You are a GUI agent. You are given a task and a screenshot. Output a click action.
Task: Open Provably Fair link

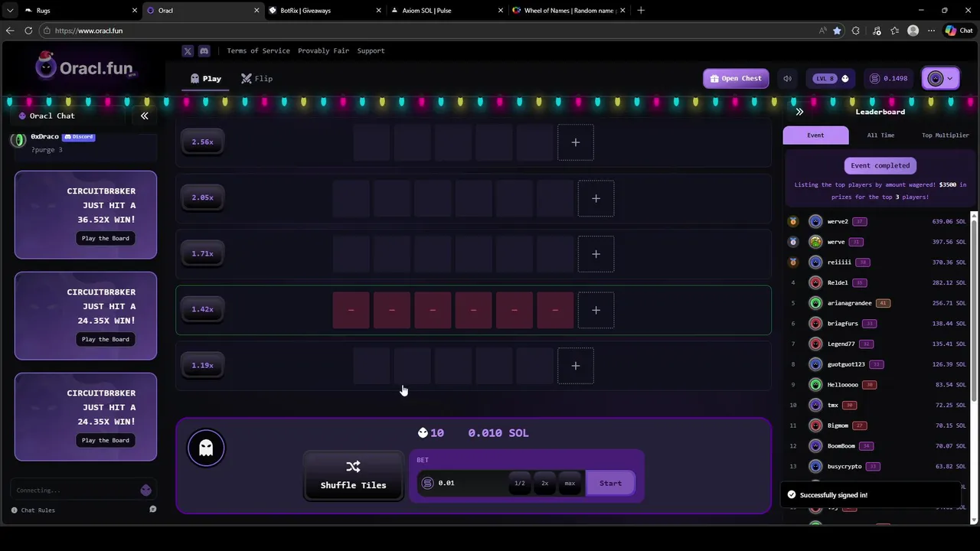point(323,51)
